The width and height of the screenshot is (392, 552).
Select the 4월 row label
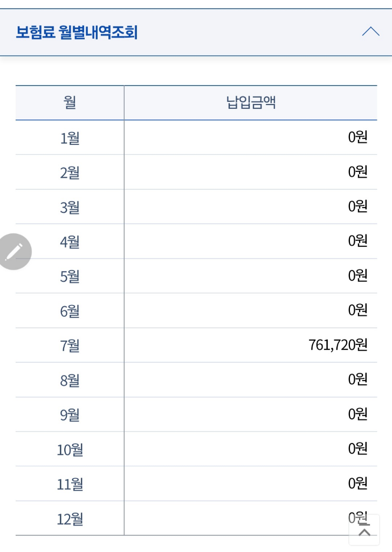[70, 241]
